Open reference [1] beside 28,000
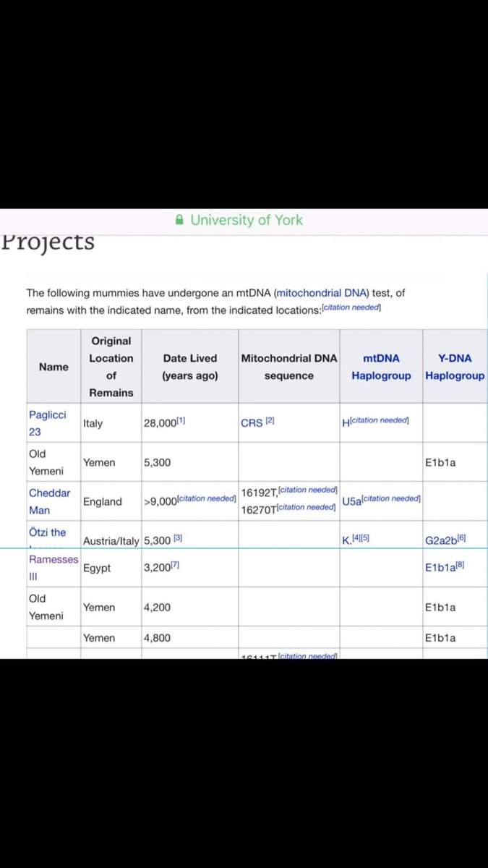Viewport: 488px width, 868px height. click(x=181, y=422)
